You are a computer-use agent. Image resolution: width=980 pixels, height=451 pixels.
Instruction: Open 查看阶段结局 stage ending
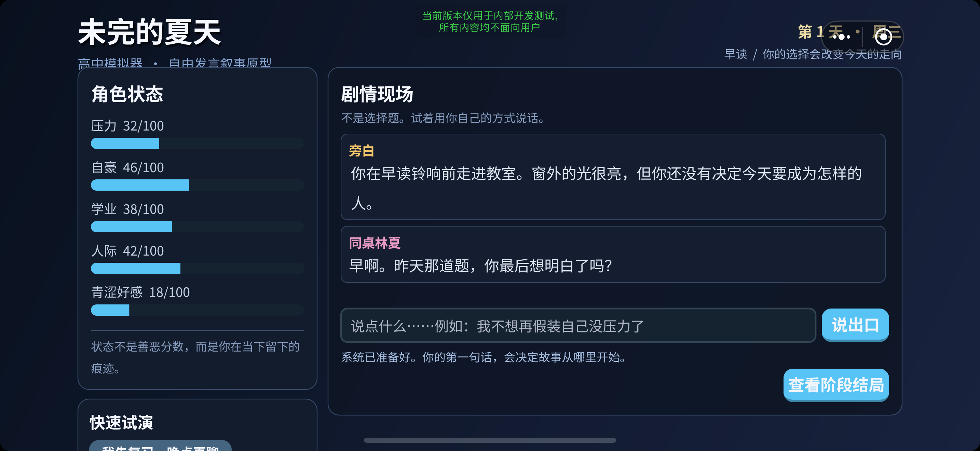[x=836, y=385]
